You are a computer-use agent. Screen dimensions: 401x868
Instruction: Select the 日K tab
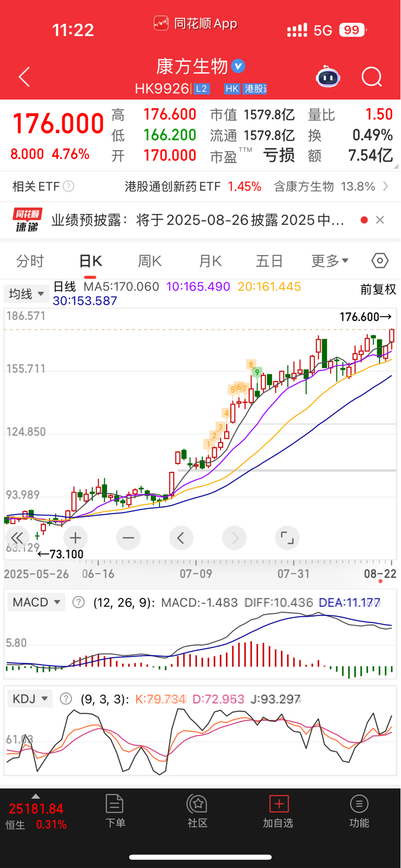[x=90, y=261]
